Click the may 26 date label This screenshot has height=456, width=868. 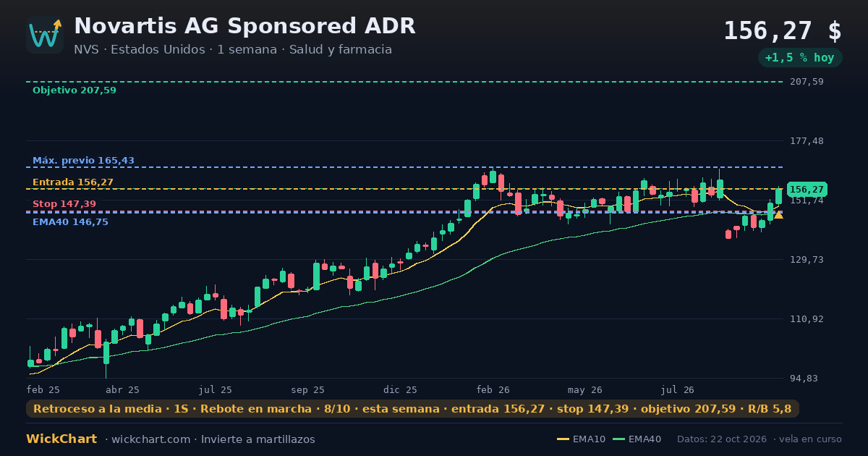click(585, 390)
